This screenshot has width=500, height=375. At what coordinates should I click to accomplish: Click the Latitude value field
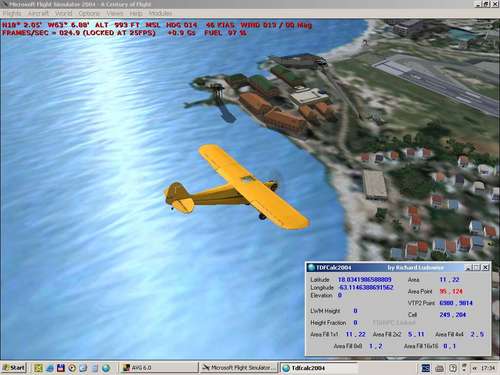[x=365, y=279]
